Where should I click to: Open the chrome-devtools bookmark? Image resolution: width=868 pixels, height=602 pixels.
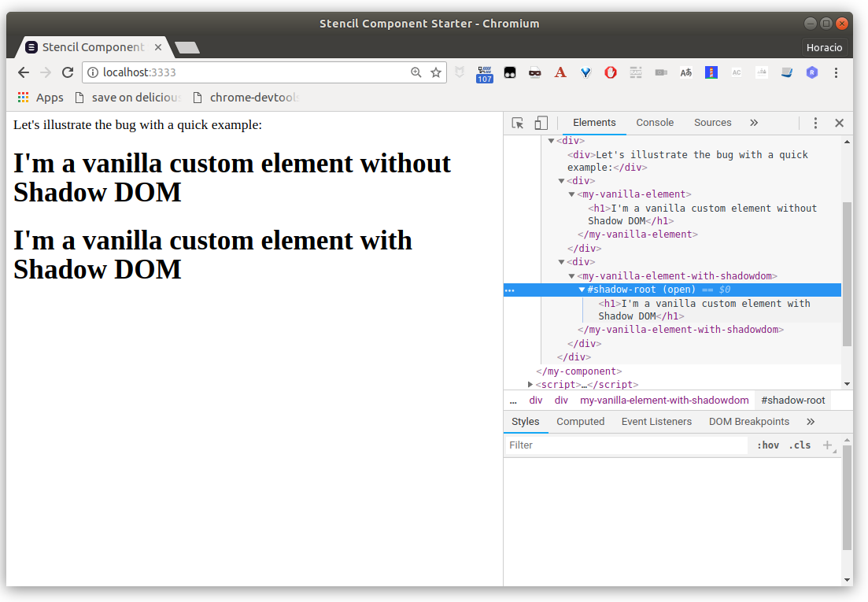tap(246, 98)
